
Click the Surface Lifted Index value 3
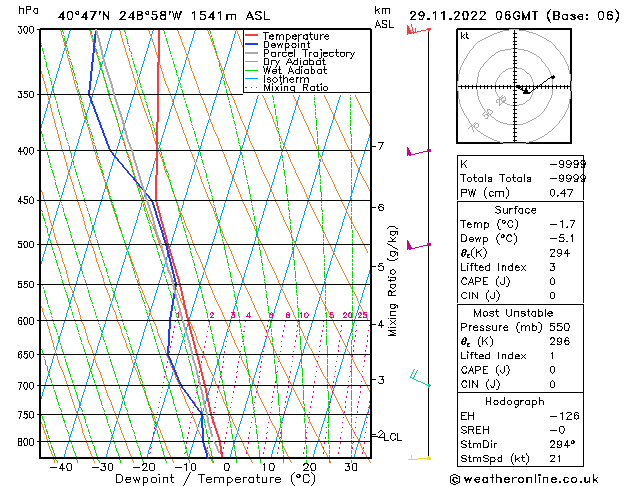[x=552, y=267]
